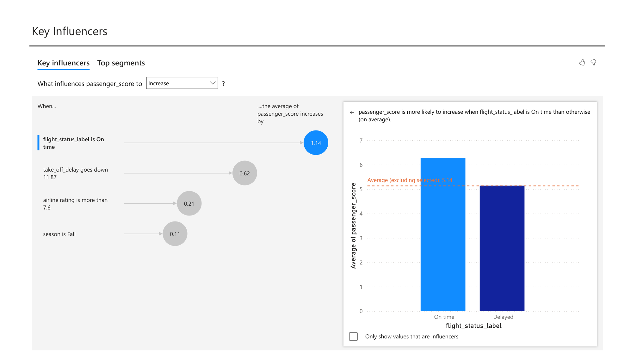Screen dimensions: 630x364
Task: Click 'What influences passenger_score to' text
Action: [x=90, y=84]
